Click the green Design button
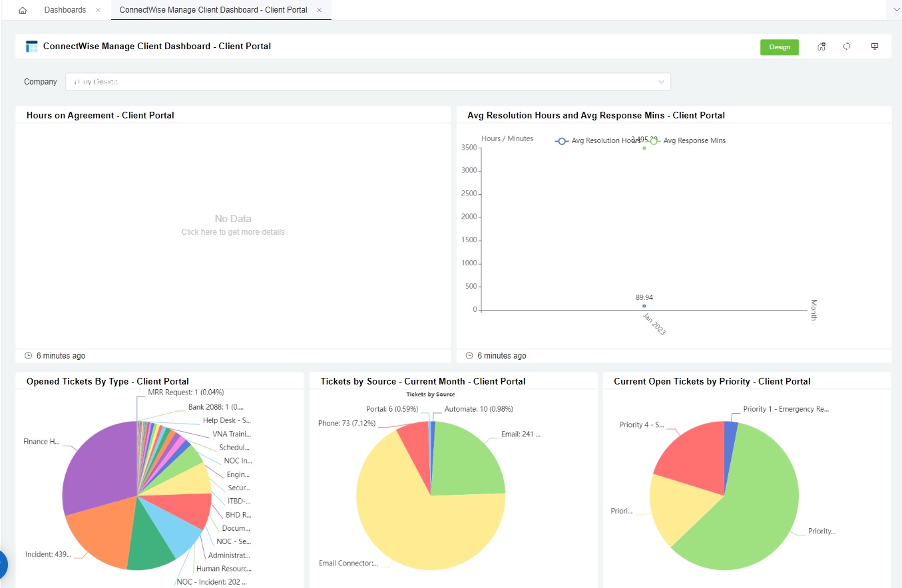This screenshot has height=588, width=902. 779,47
